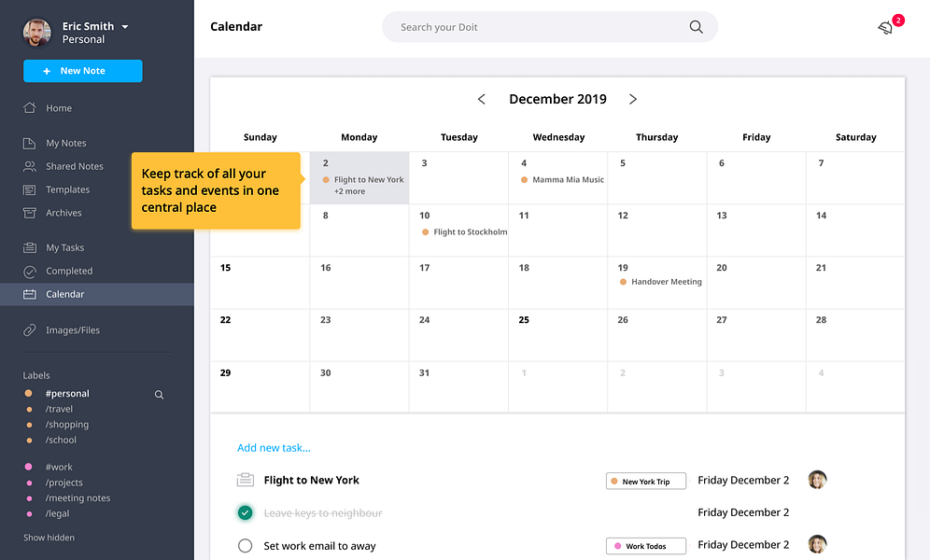Select the /travel label
The image size is (930, 560).
pyautogui.click(x=59, y=409)
